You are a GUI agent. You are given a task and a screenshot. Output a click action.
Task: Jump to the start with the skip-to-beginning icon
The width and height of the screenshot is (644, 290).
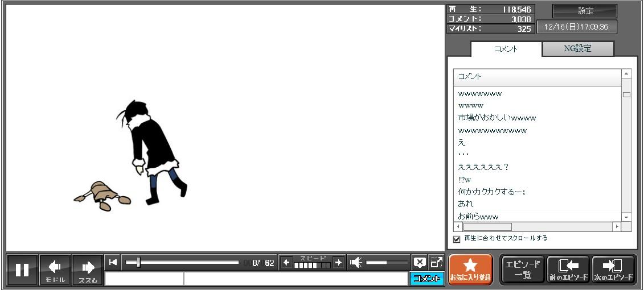pyautogui.click(x=113, y=262)
